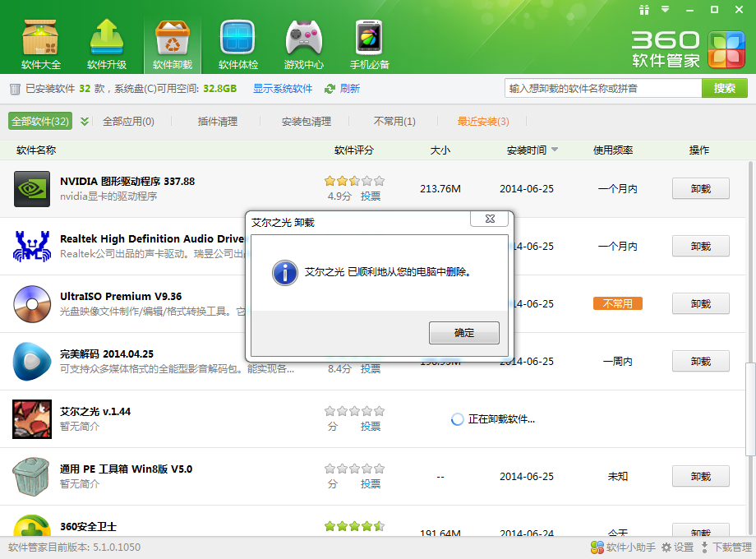Viewport: 756px width, 559px height.
Task: Click the 软件评分 column header
Action: coord(354,150)
